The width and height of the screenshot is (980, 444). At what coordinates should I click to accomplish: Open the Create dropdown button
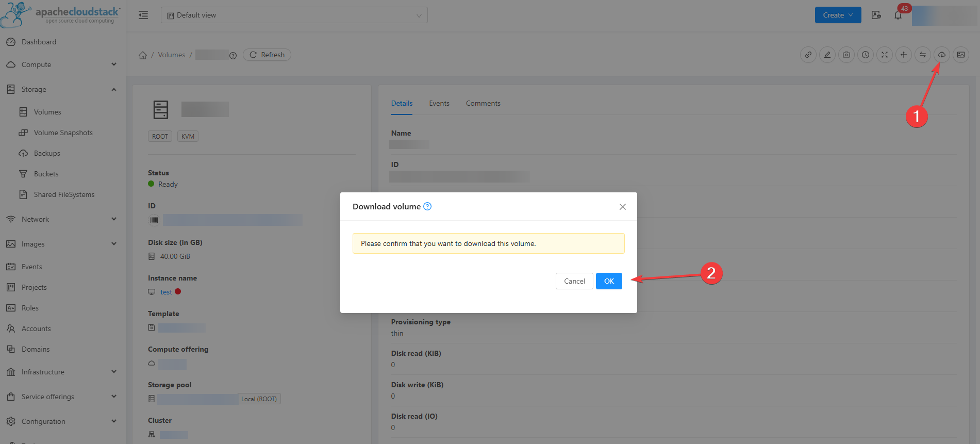(838, 15)
